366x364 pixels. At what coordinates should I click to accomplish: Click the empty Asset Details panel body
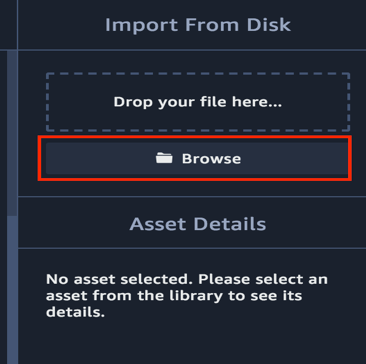[x=192, y=306]
